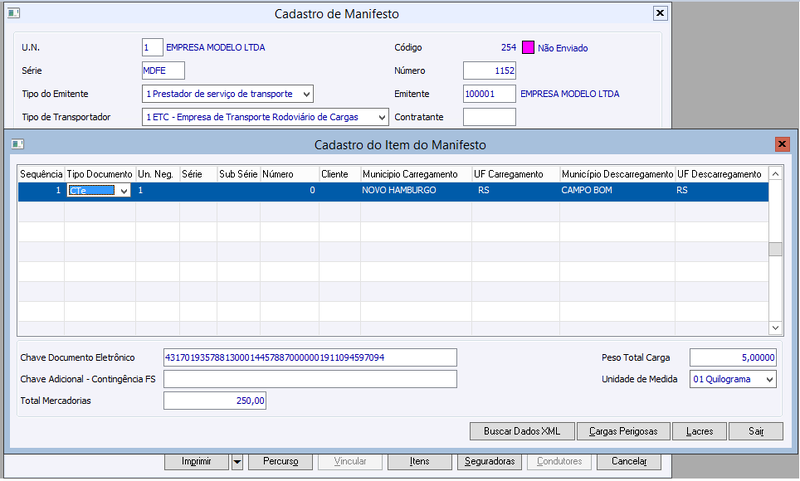Screen dimensions: 800x481
Task: Open the Lacres button
Action: [x=699, y=432]
